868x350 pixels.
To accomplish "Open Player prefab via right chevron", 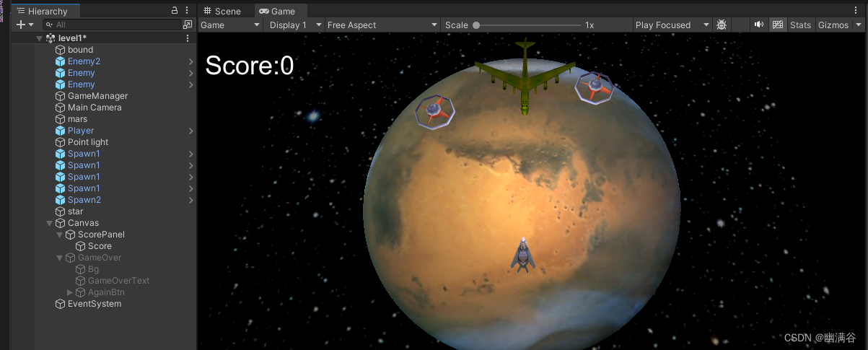I will pos(190,131).
